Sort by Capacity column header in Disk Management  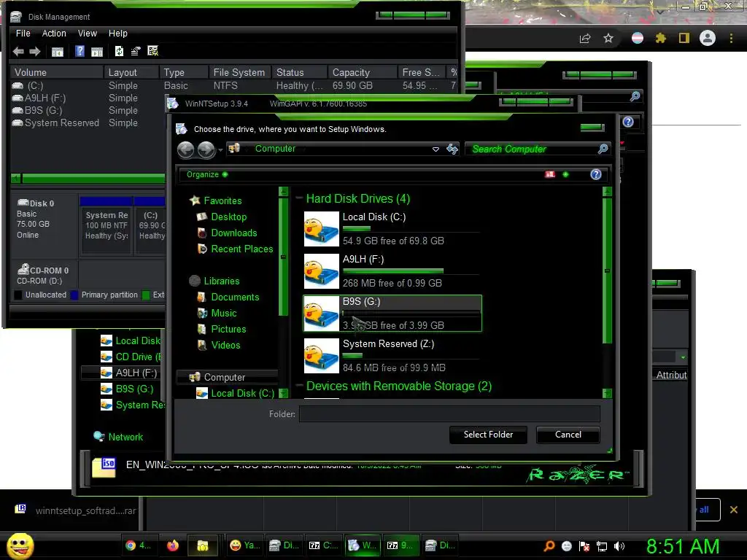362,72
